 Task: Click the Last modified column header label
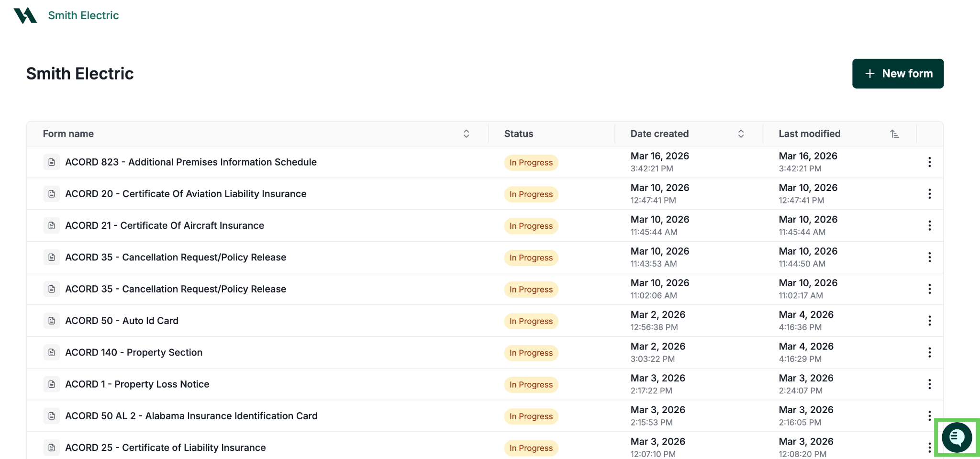click(x=810, y=134)
